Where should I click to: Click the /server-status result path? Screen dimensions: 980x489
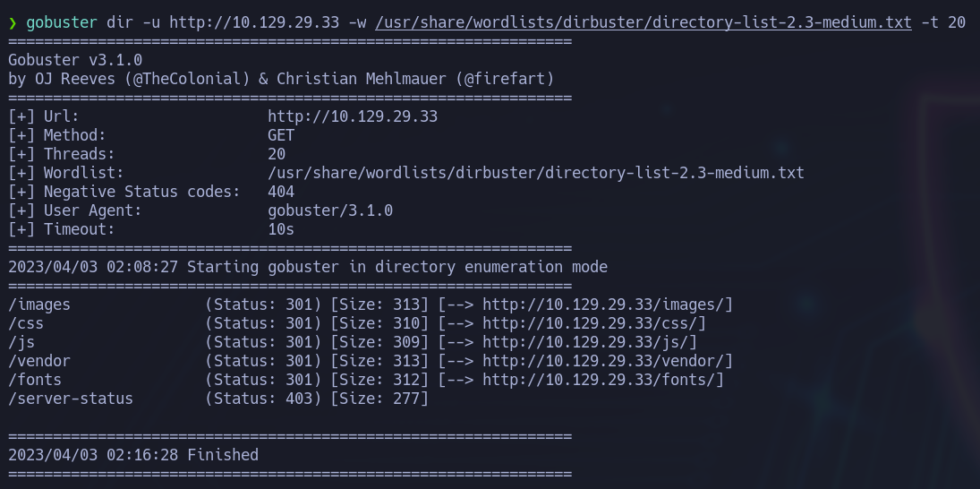click(71, 399)
